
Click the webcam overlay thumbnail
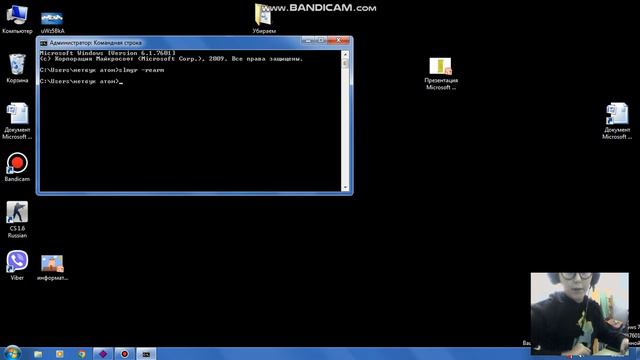580,313
